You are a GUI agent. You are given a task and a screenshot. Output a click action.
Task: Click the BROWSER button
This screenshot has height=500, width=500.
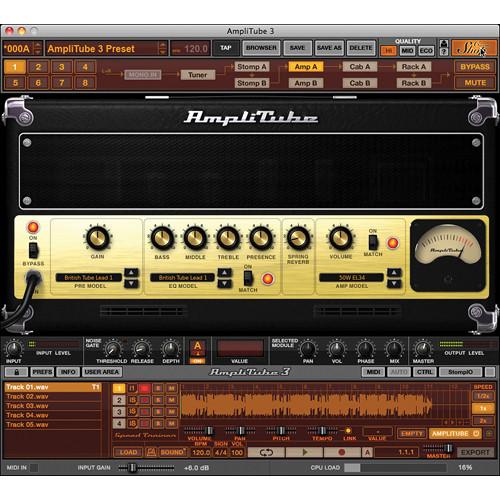click(x=261, y=48)
